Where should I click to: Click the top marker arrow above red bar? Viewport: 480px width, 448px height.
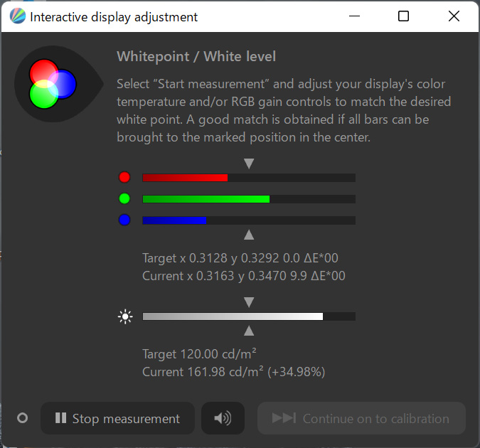(249, 164)
